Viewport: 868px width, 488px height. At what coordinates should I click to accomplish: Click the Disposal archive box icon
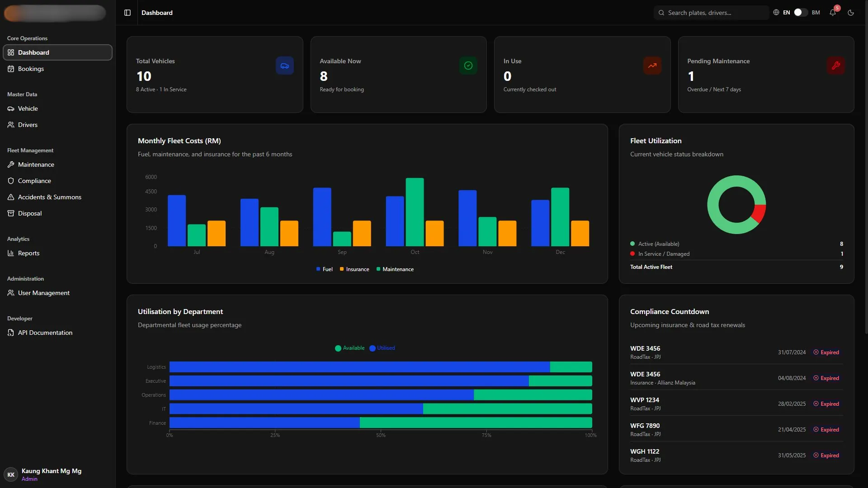coord(11,213)
